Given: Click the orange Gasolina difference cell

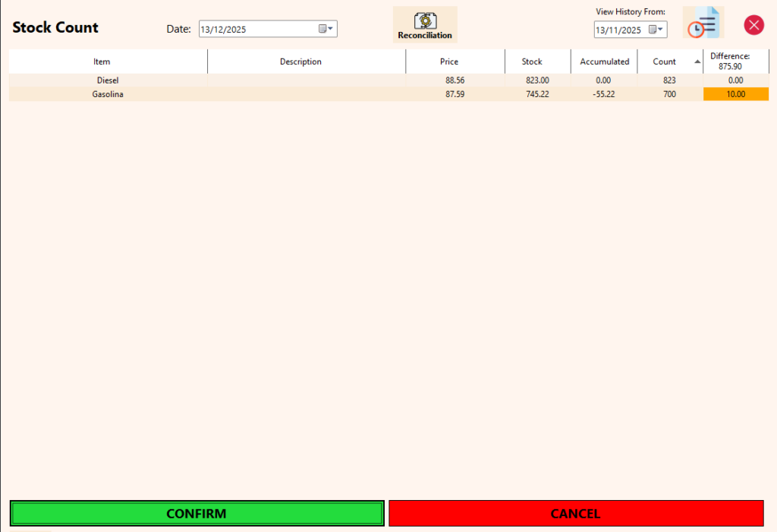Looking at the screenshot, I should tap(735, 94).
